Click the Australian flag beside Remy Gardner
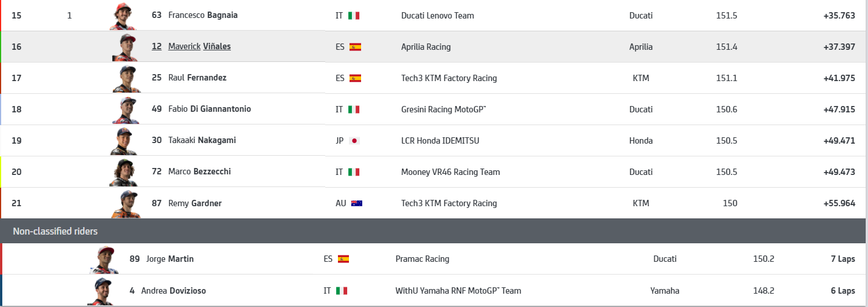 click(356, 203)
